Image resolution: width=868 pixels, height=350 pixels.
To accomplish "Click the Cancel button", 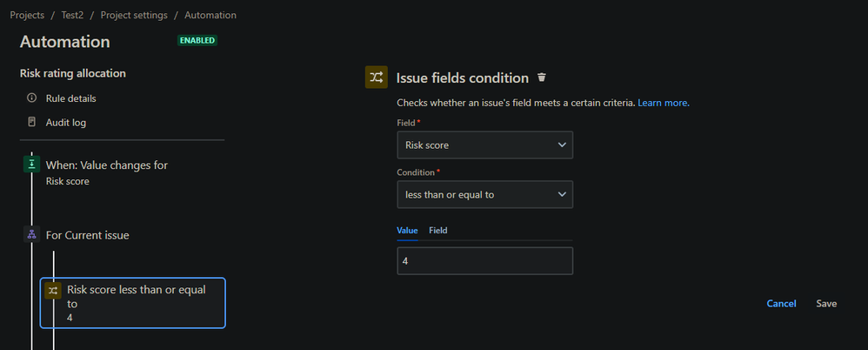I will click(x=781, y=304).
